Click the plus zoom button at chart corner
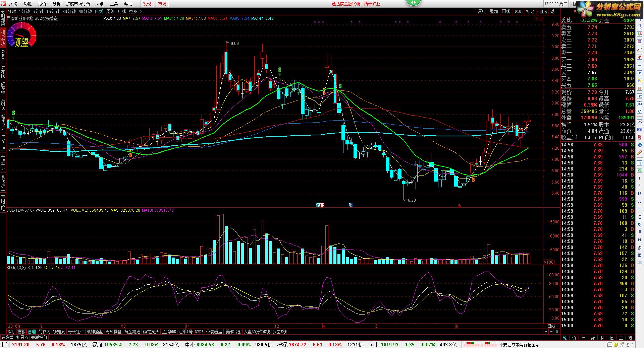The width and height of the screenshot is (644, 348). click(546, 332)
